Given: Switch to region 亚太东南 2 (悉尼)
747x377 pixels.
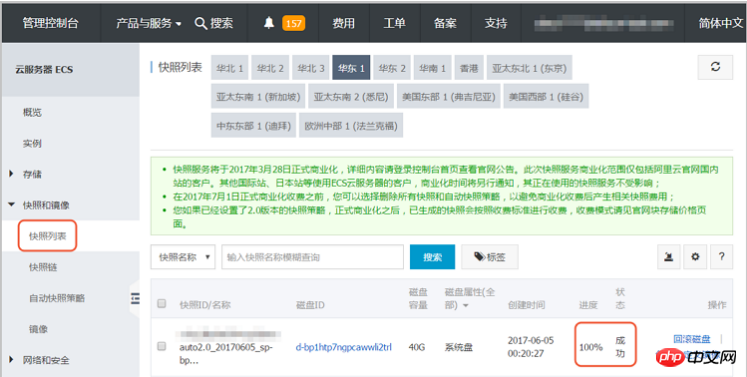Looking at the screenshot, I should tap(351, 96).
